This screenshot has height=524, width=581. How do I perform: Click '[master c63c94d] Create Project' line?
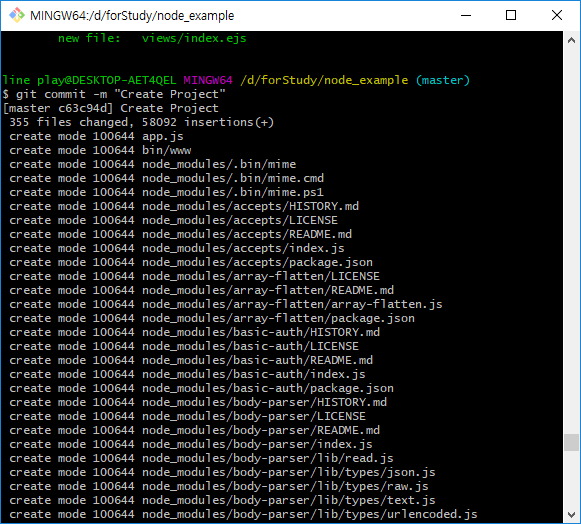(110, 108)
